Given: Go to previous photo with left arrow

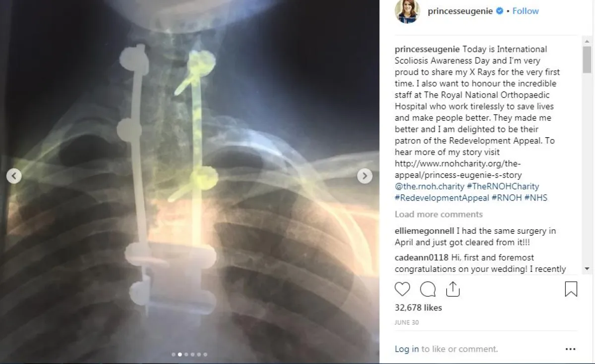Looking at the screenshot, I should coord(14,176).
